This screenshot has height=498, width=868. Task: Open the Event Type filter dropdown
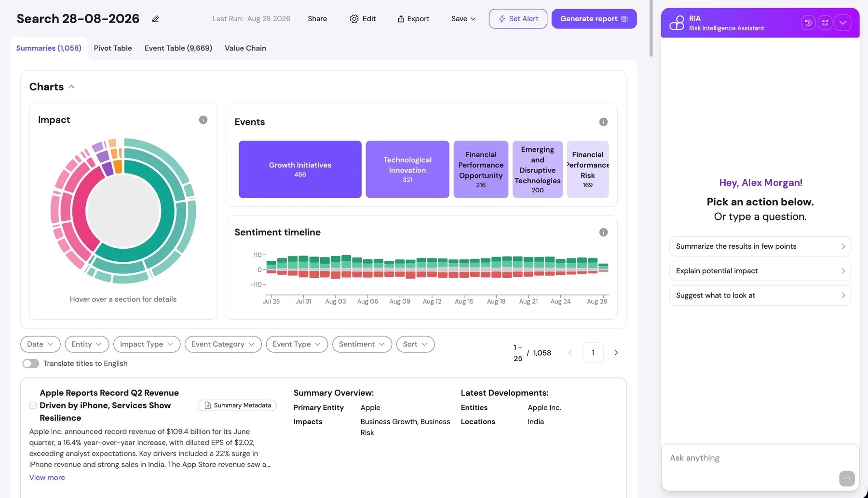click(x=297, y=344)
